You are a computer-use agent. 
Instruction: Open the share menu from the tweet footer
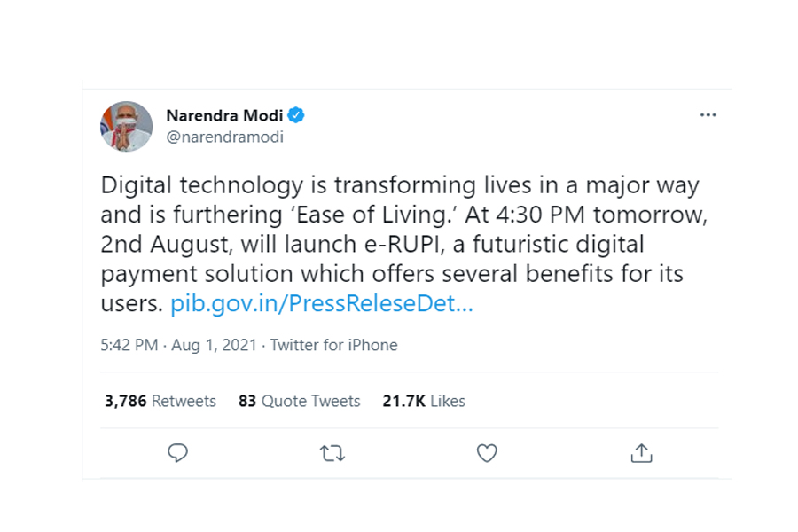click(641, 453)
